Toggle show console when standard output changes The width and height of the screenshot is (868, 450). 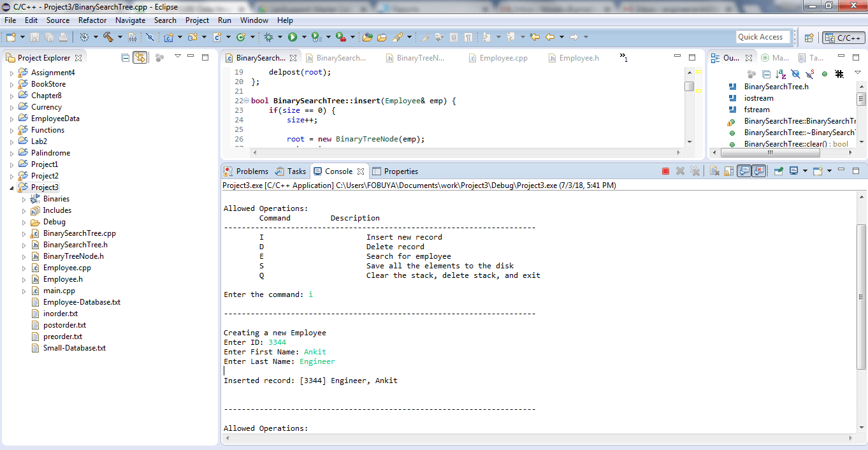744,171
